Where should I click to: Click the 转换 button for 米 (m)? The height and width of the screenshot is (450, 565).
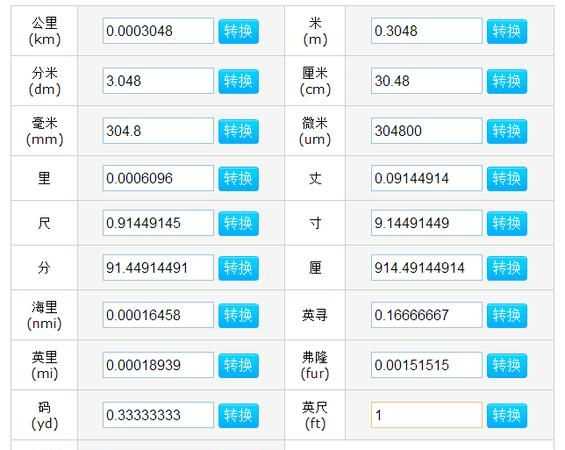pyautogui.click(x=507, y=31)
